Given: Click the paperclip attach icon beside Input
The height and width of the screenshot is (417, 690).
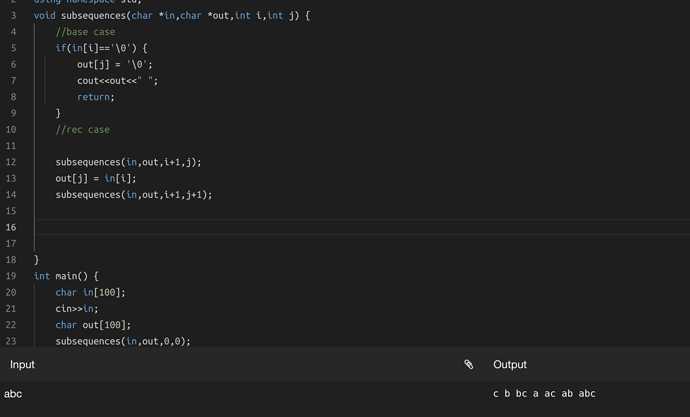Looking at the screenshot, I should (469, 364).
